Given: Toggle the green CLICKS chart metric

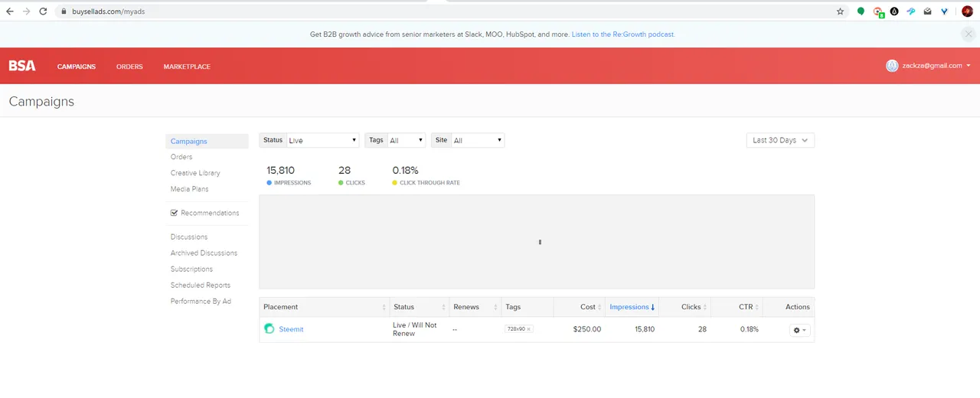Looking at the screenshot, I should point(351,183).
